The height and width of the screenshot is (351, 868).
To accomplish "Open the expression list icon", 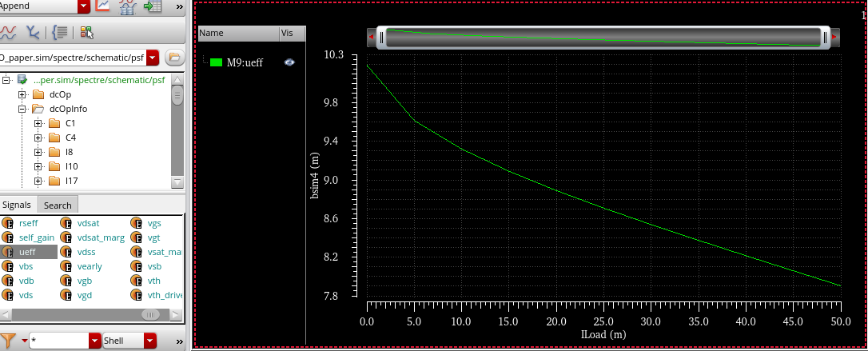I will [59, 33].
